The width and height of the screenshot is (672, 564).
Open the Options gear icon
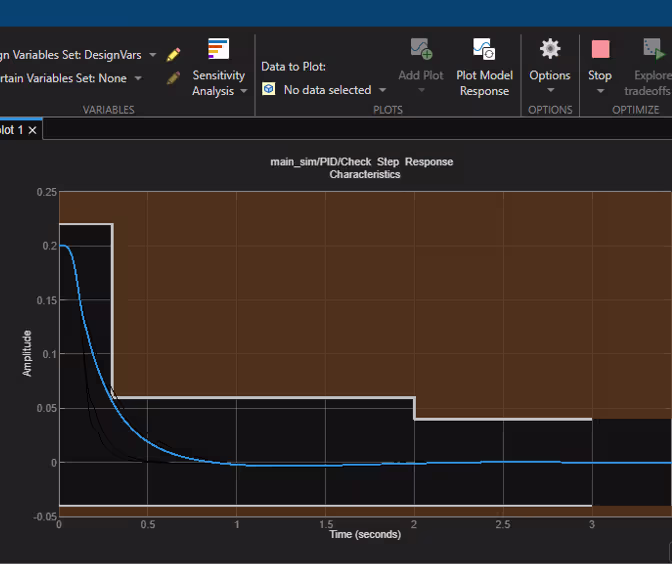pyautogui.click(x=550, y=48)
